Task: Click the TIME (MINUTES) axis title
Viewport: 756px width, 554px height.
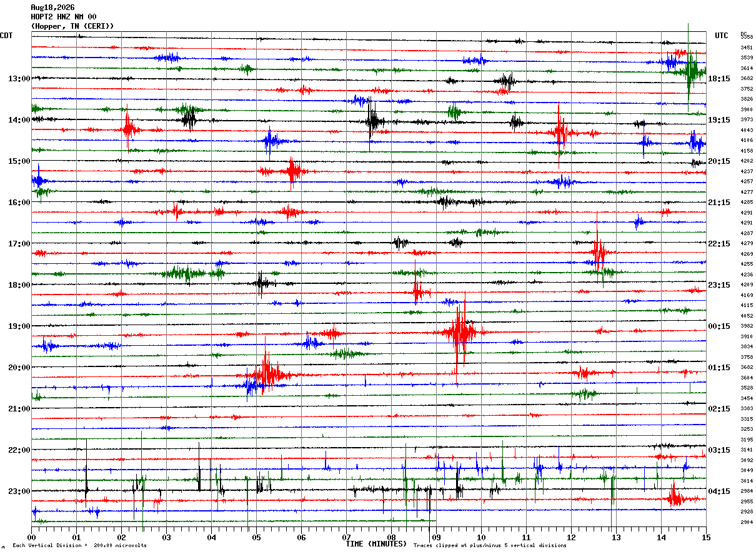Action: [376, 544]
